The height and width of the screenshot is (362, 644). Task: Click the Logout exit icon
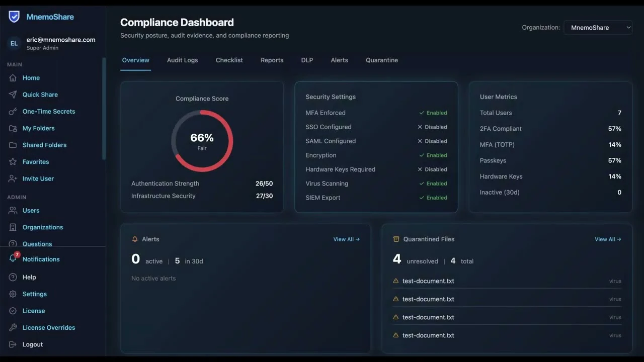point(13,344)
